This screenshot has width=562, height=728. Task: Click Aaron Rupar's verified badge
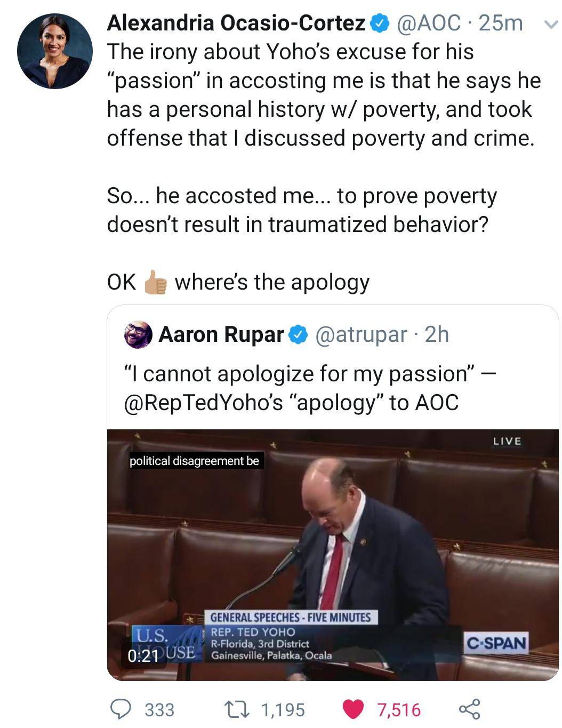pos(296,334)
